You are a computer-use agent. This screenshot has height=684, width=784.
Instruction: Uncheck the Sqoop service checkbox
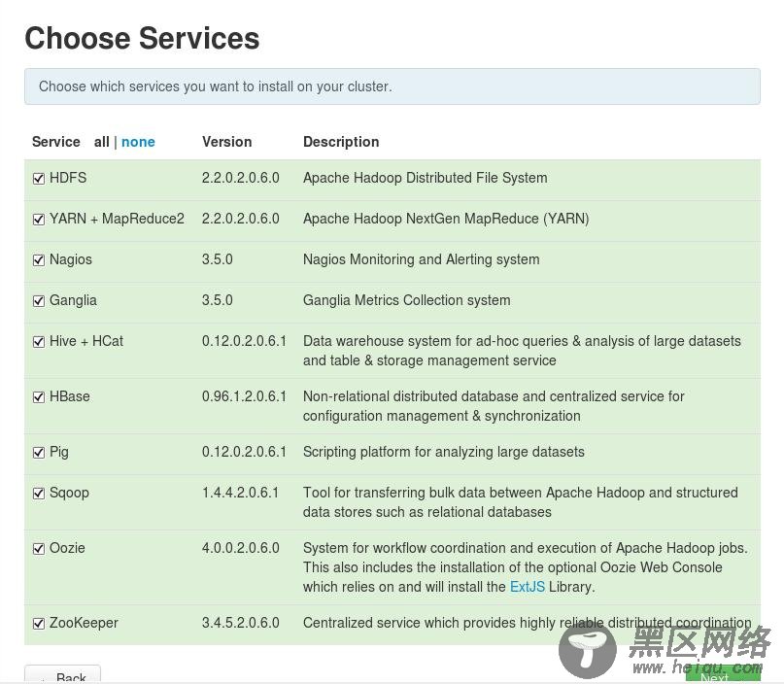(39, 494)
